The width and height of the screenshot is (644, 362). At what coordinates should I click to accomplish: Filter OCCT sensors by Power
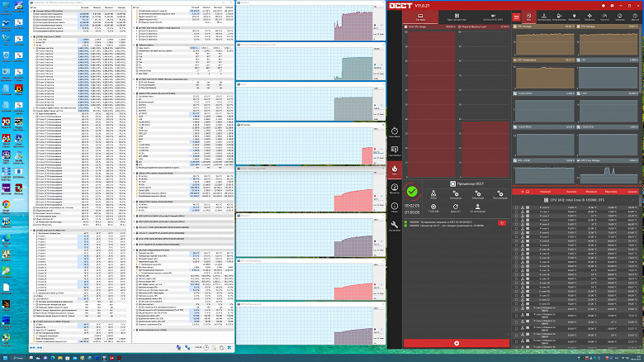574,17
